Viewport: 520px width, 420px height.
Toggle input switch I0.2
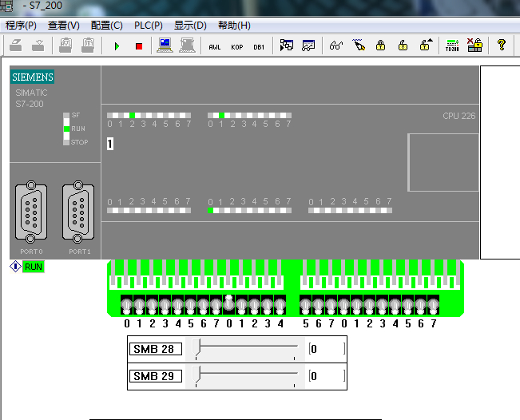click(x=153, y=305)
